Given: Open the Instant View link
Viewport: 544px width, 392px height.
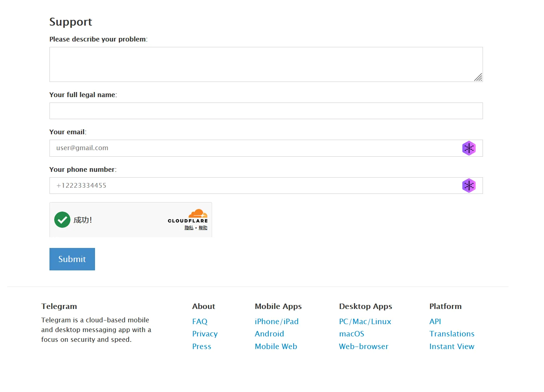Looking at the screenshot, I should click(452, 347).
